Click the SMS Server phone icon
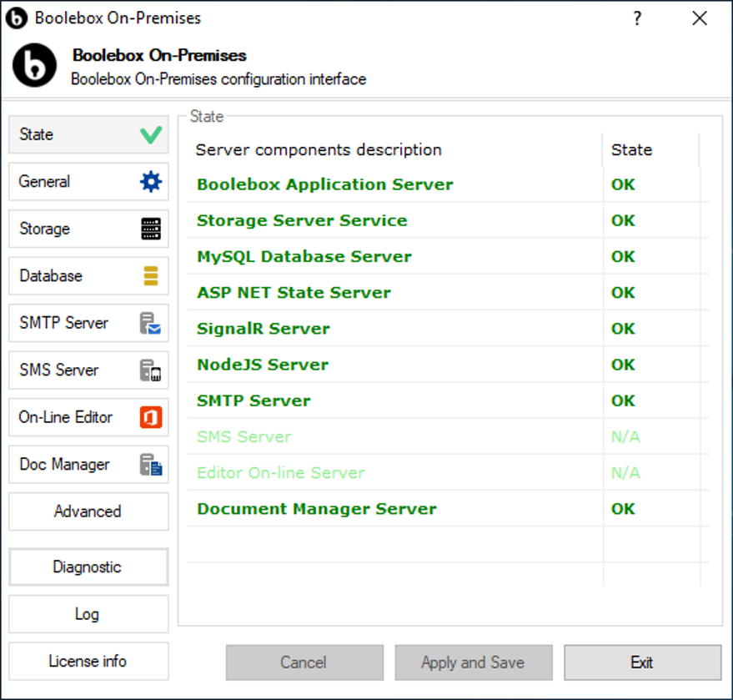 point(151,370)
